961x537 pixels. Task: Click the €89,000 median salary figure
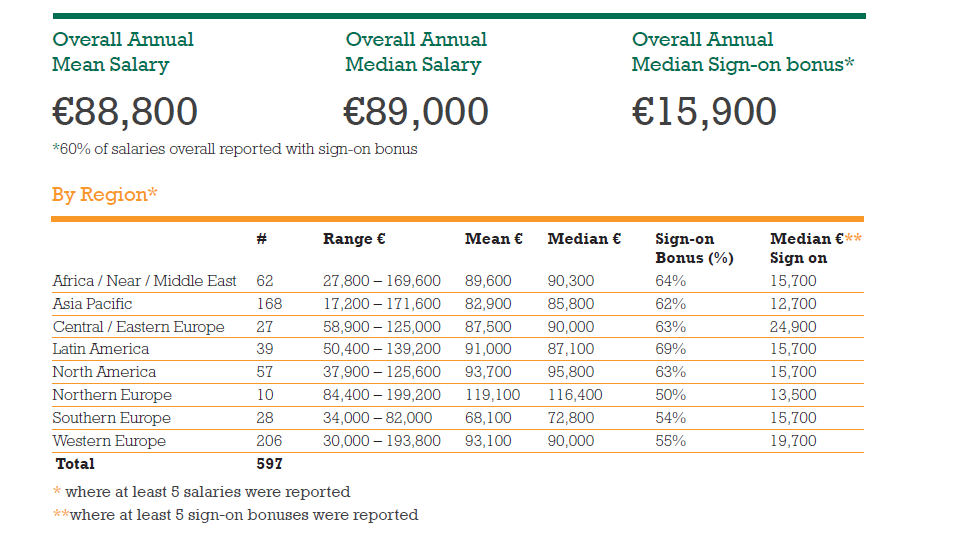point(416,111)
